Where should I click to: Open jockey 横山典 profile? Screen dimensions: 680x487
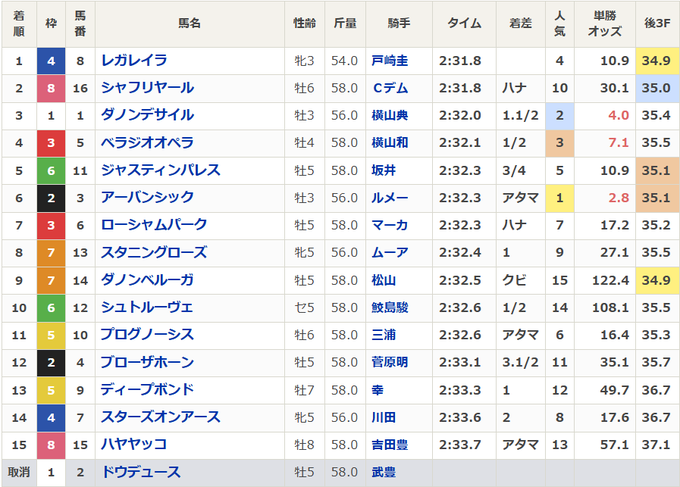389,115
